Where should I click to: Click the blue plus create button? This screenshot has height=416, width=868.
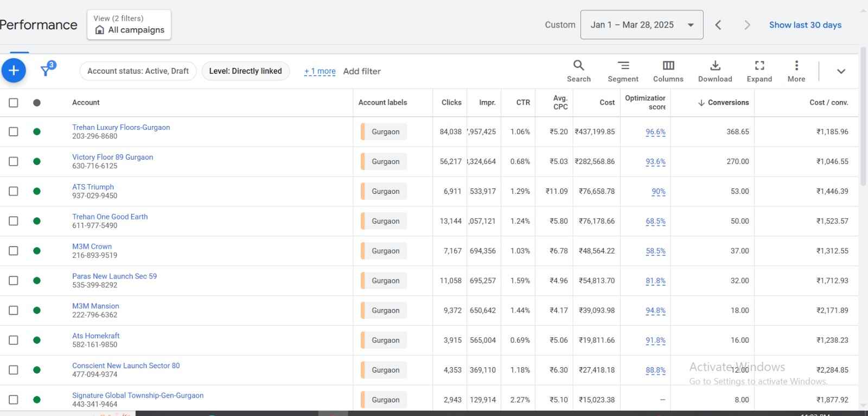14,71
